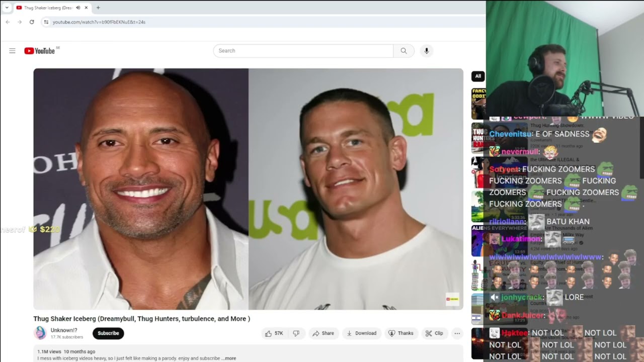Dislike the video with thumbs down
The height and width of the screenshot is (362, 644).
click(x=296, y=333)
